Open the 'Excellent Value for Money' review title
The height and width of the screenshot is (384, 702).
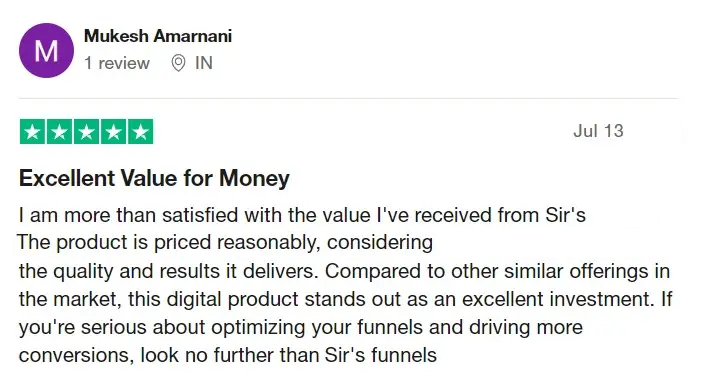154,178
